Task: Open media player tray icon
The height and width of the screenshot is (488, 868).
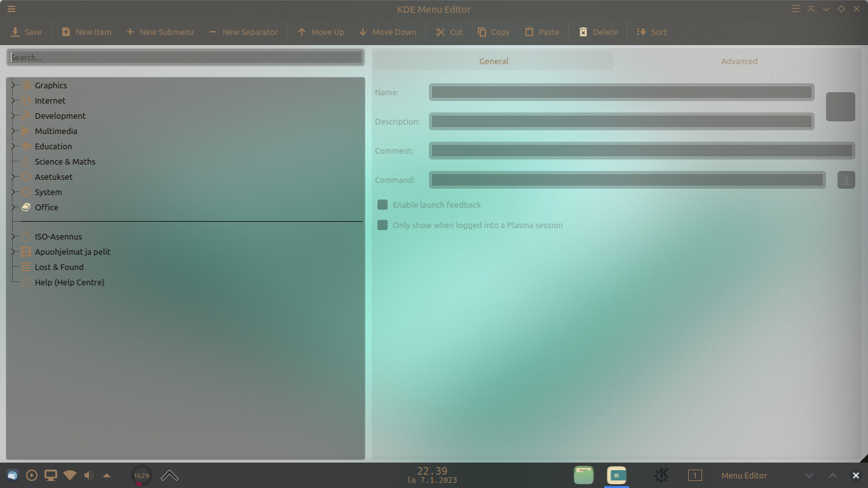Action: 31,475
